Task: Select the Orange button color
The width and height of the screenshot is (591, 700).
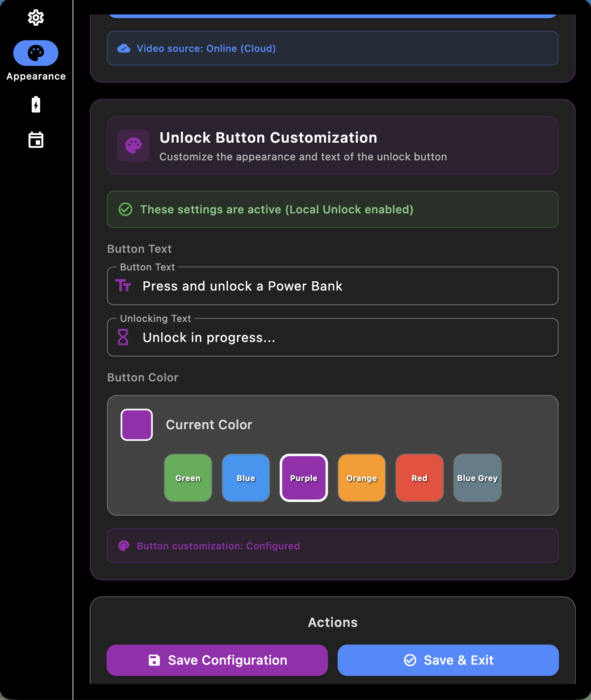Action: click(361, 478)
